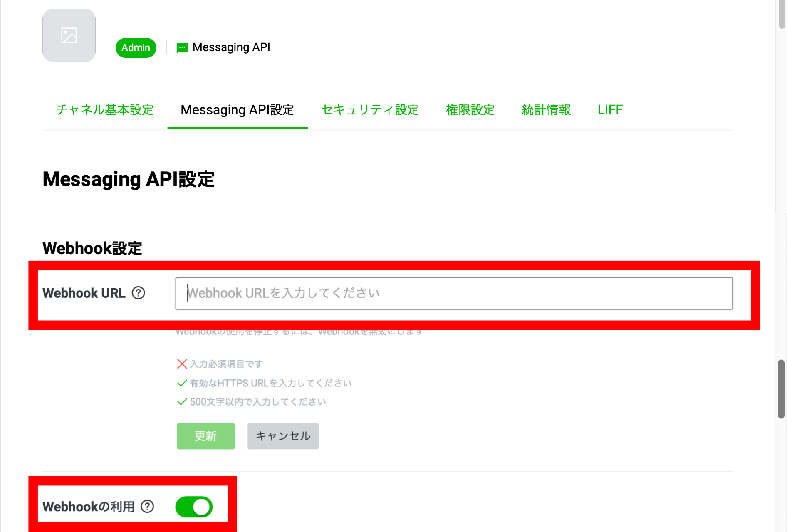Screen dimensions: 787x532
Task: Click the green Admin badge
Action: pyautogui.click(x=136, y=48)
